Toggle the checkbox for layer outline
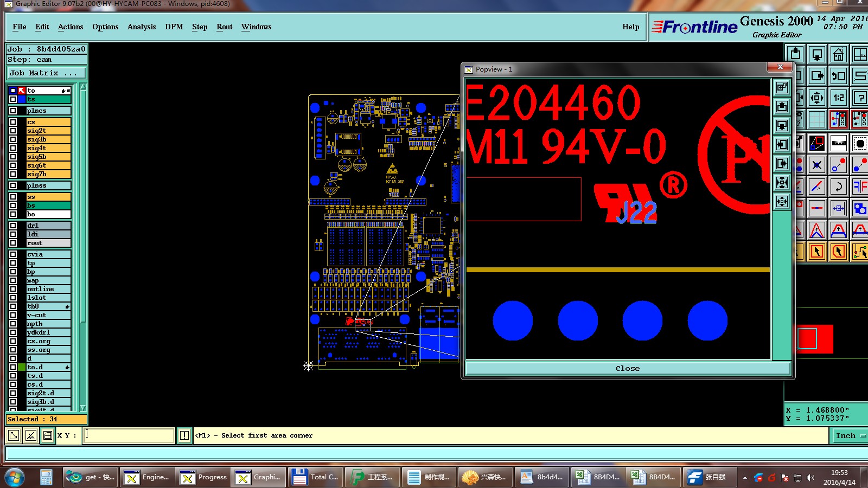The width and height of the screenshot is (868, 488). coord(13,289)
